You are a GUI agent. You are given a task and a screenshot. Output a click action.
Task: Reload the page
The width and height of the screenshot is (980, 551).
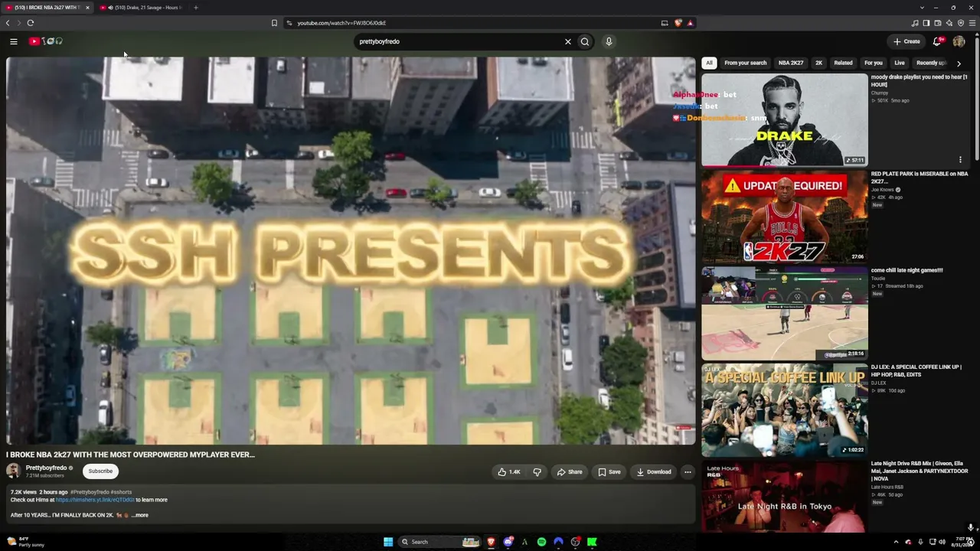pyautogui.click(x=31, y=23)
